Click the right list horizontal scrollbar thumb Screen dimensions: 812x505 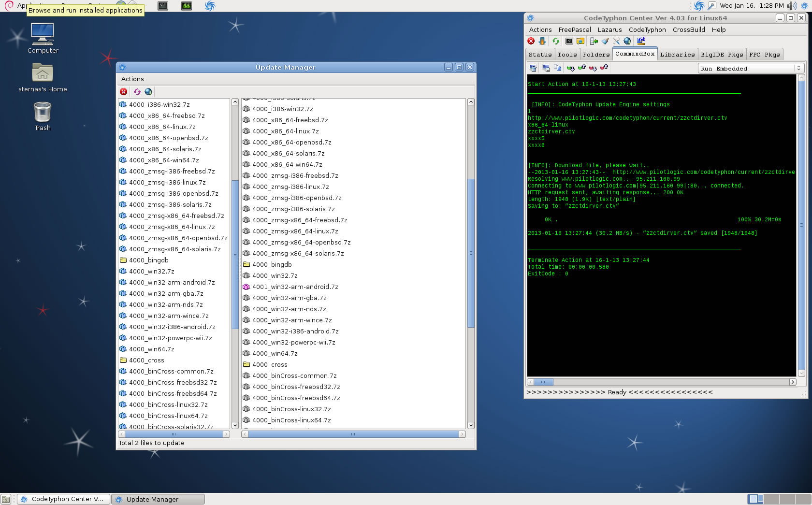tap(353, 434)
